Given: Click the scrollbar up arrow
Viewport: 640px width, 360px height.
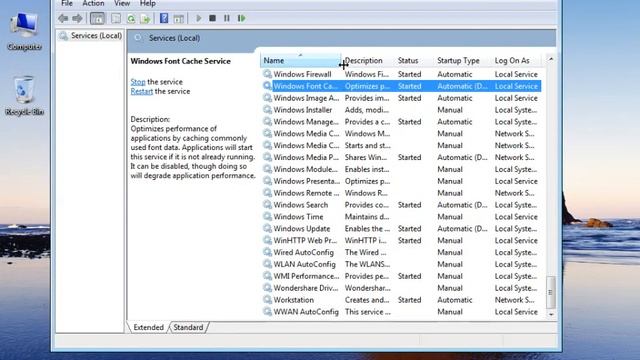Looking at the screenshot, I should click(x=551, y=60).
